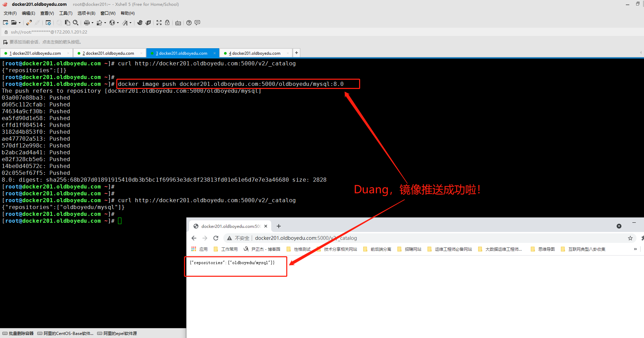
Task: Create a new session in Xshell
Action: tap(5, 23)
